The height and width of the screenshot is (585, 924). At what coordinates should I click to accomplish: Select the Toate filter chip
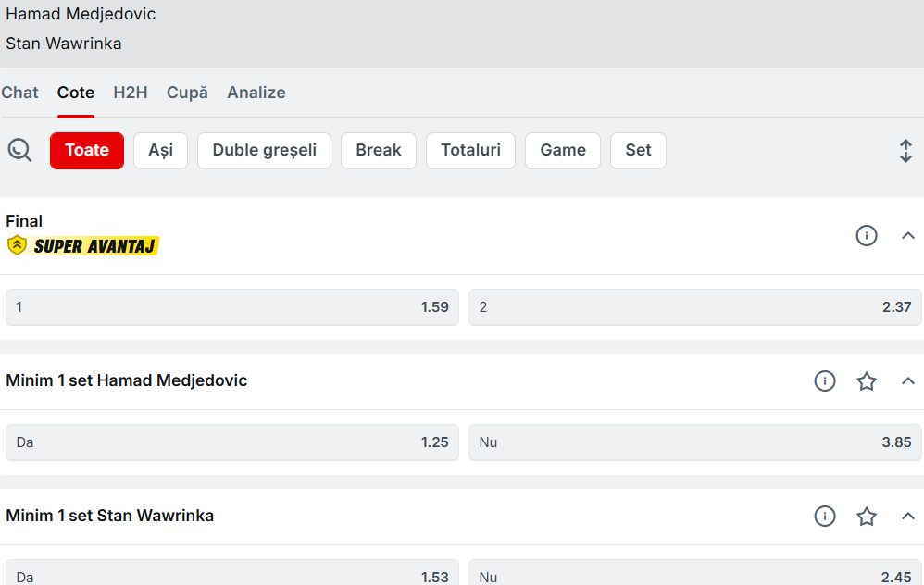87,150
